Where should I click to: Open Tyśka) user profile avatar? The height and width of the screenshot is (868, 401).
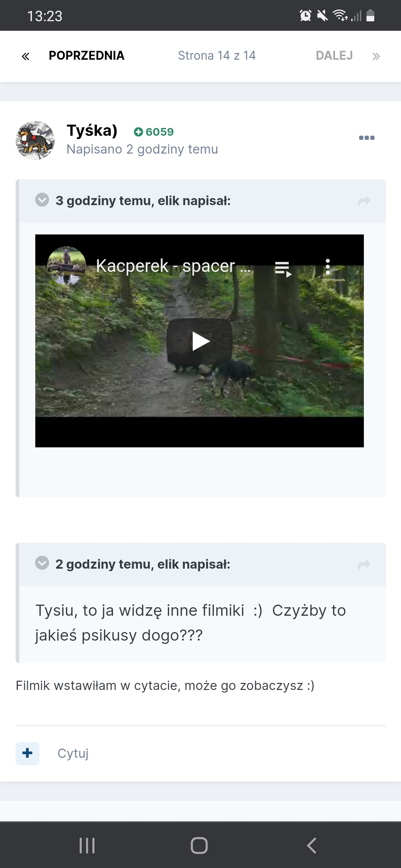35,140
